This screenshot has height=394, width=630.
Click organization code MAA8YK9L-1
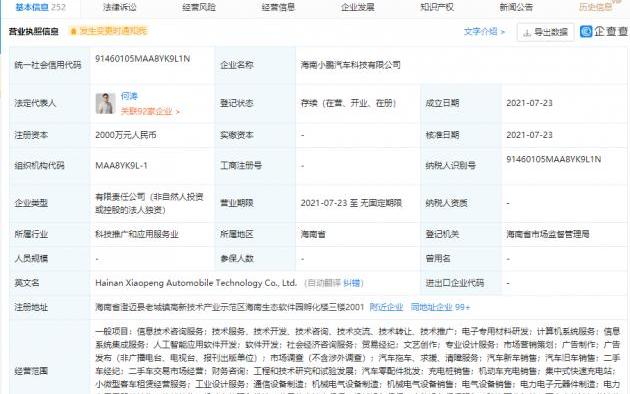[x=121, y=165]
